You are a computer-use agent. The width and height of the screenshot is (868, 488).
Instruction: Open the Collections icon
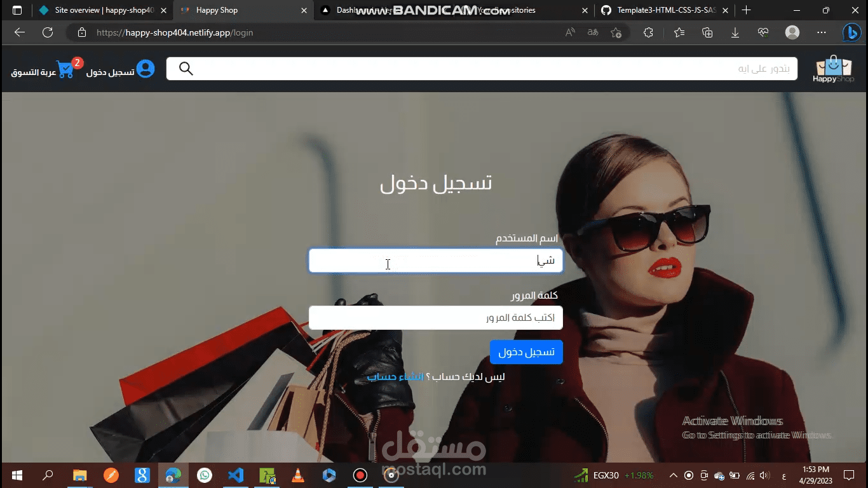tap(707, 32)
